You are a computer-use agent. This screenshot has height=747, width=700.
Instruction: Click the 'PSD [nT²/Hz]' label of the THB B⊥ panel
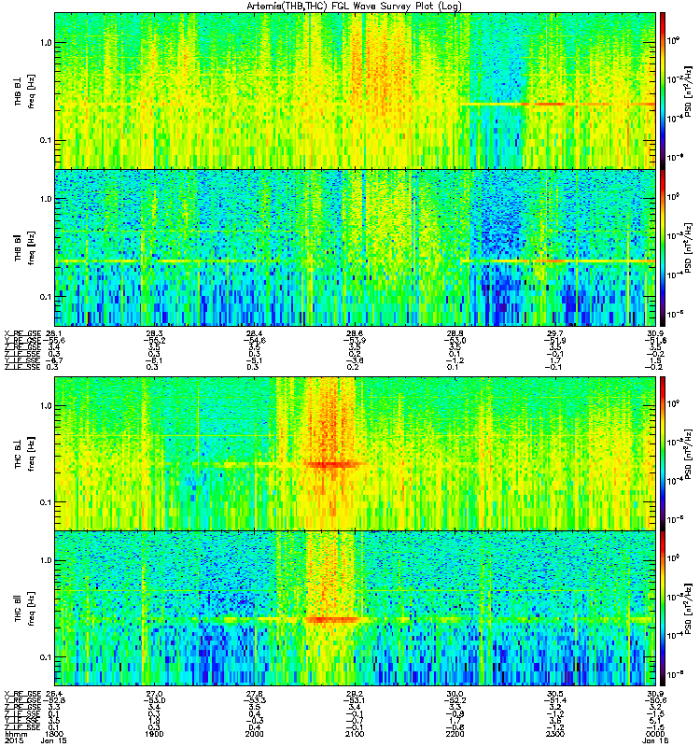(688, 91)
